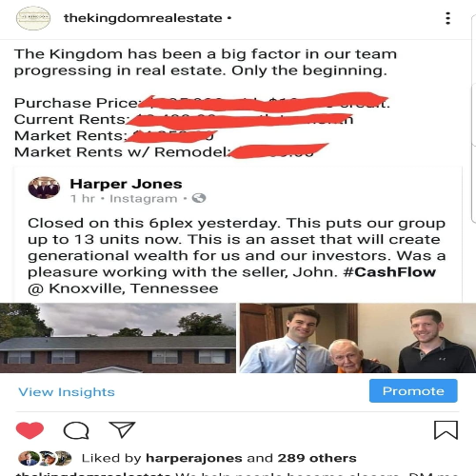The image size is (476, 476).
Task: Share post via the paper plane icon
Action: point(122,429)
